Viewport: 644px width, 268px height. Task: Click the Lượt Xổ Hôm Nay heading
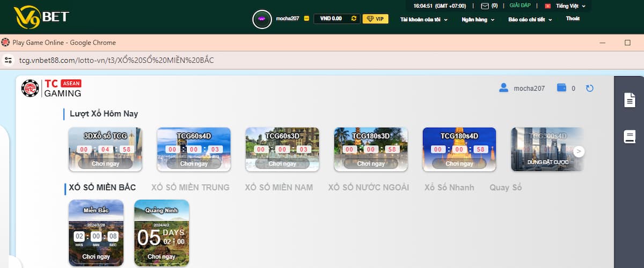click(x=104, y=114)
